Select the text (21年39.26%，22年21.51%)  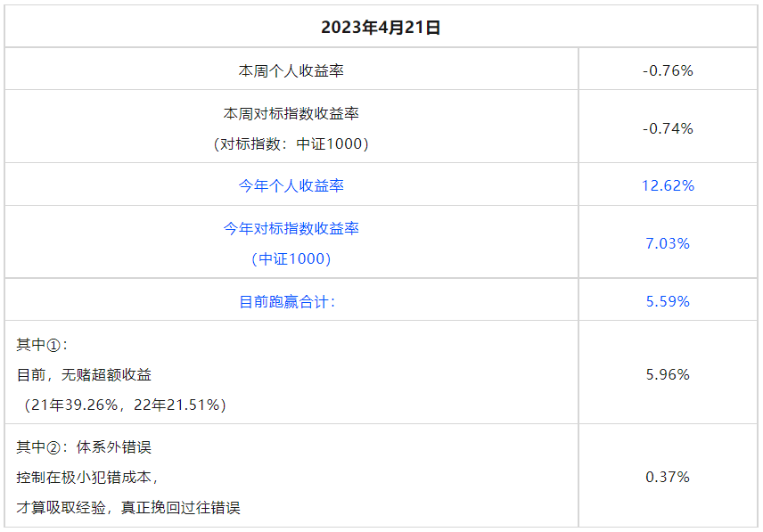pos(125,405)
